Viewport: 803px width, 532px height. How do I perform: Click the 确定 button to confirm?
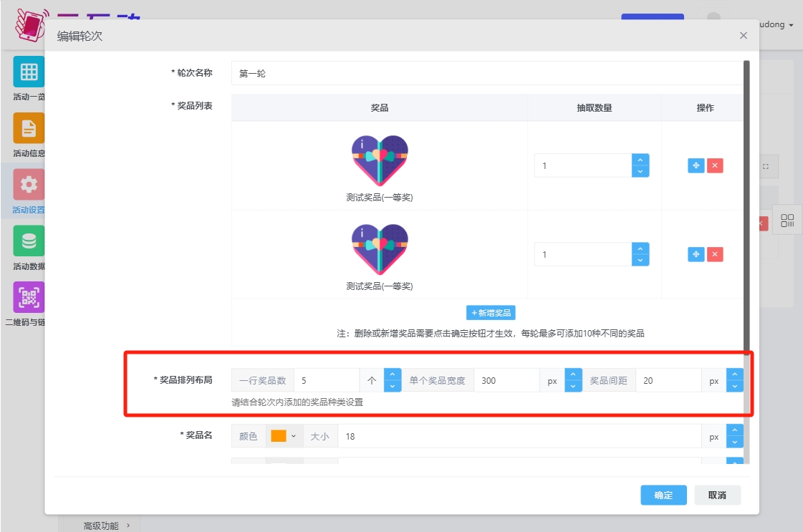(x=663, y=495)
